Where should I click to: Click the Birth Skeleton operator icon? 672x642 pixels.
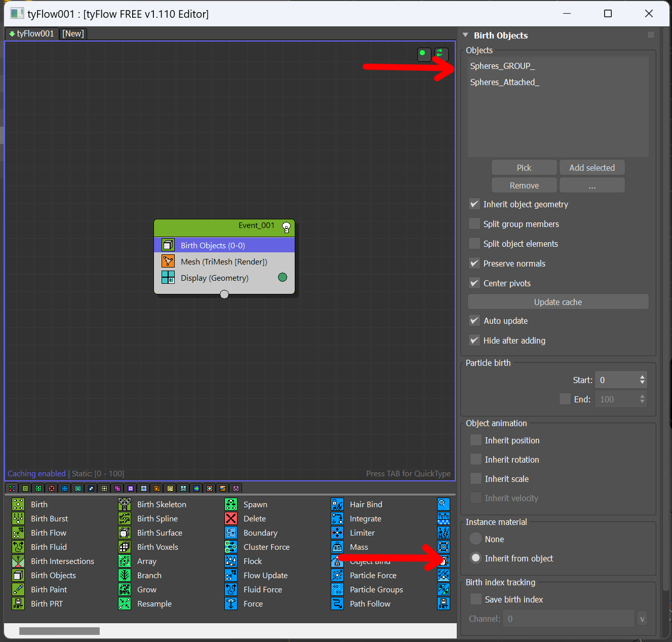tap(125, 504)
